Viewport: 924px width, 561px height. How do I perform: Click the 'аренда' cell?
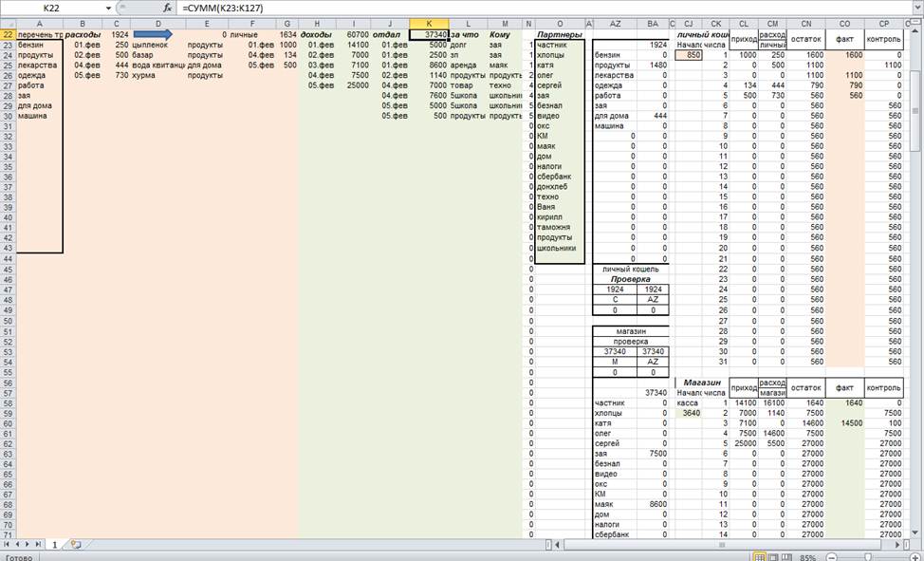click(468, 65)
